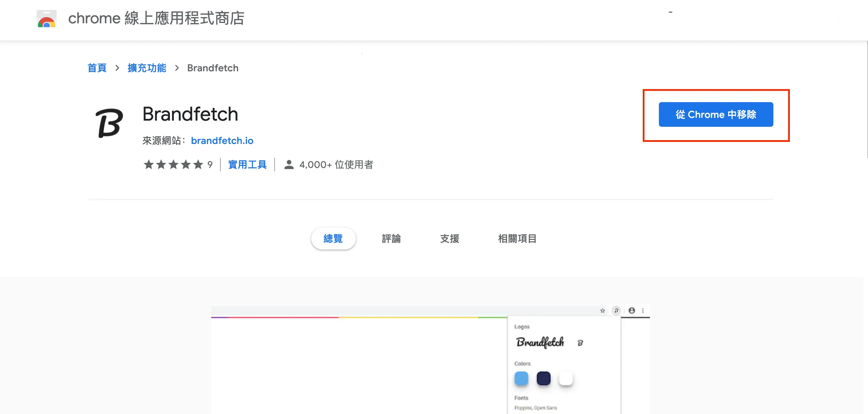
Task: Select the 總覽 tab
Action: point(333,239)
